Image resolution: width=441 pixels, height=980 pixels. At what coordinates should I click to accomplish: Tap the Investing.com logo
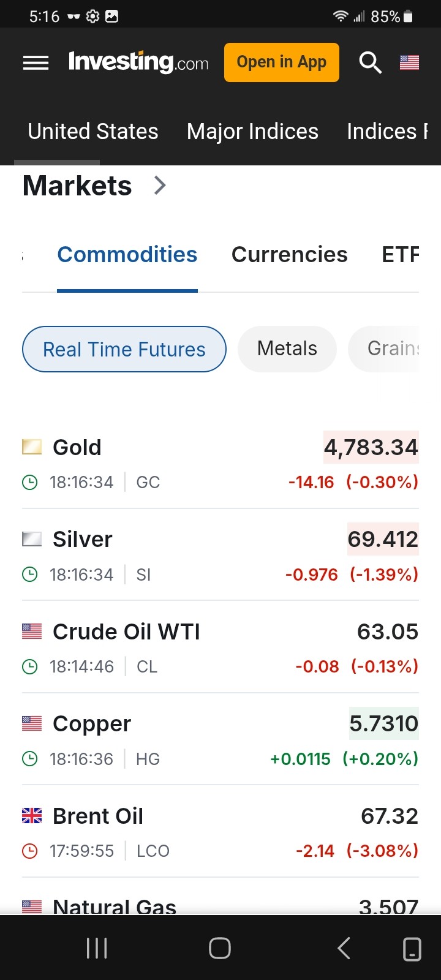tap(138, 62)
